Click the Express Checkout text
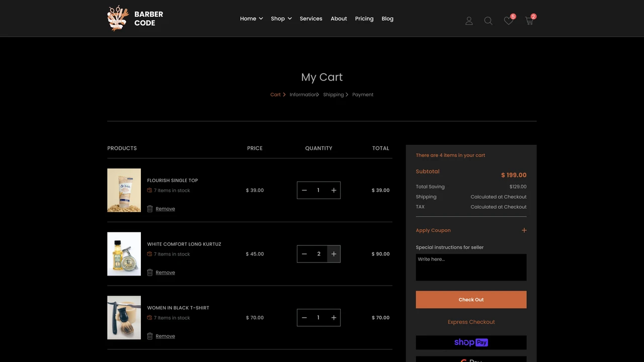Image resolution: width=644 pixels, height=362 pixels. [x=471, y=322]
